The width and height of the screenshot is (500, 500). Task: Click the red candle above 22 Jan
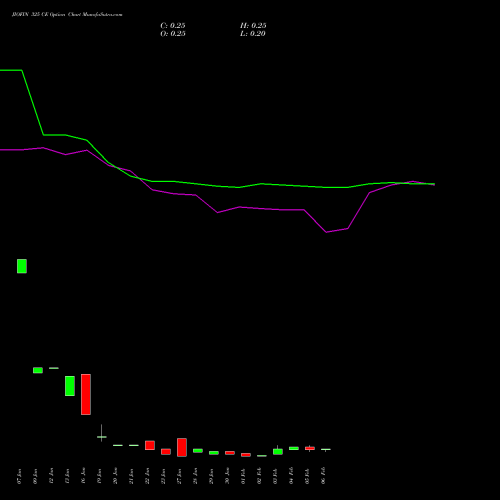(x=150, y=445)
